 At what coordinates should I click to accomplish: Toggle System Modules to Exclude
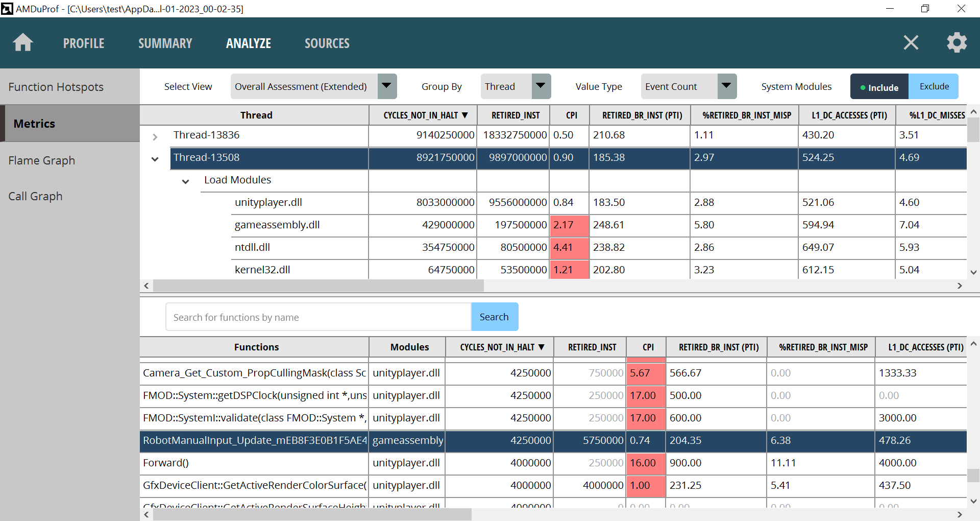pyautogui.click(x=934, y=86)
